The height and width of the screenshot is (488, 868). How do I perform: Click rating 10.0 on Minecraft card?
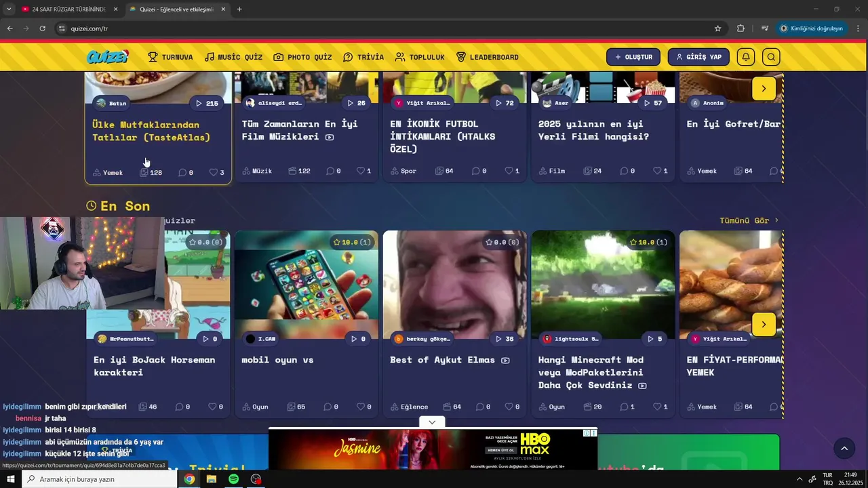[648, 242]
